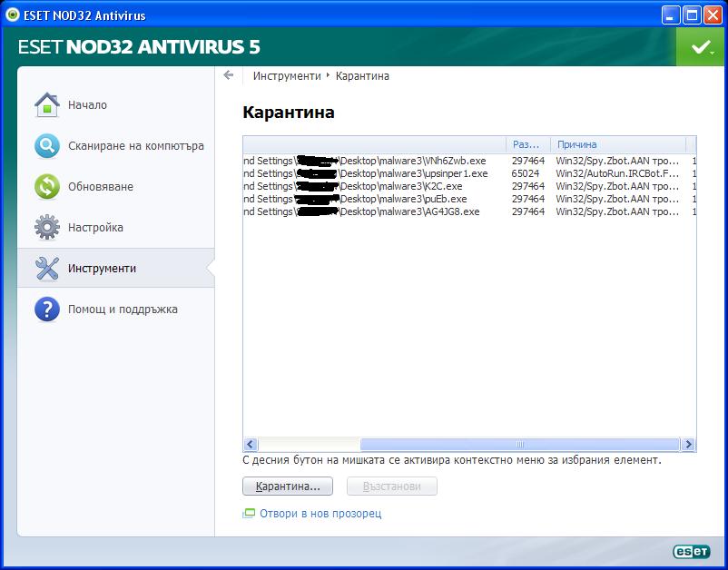Open the Сканиране на компютъра magnifier icon
728x570 pixels.
point(47,146)
